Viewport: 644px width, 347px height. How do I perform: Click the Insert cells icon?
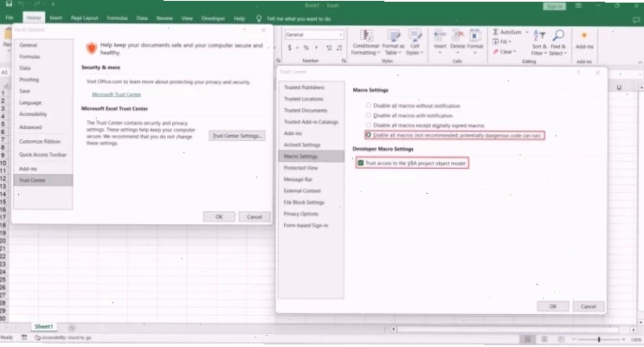pos(440,35)
